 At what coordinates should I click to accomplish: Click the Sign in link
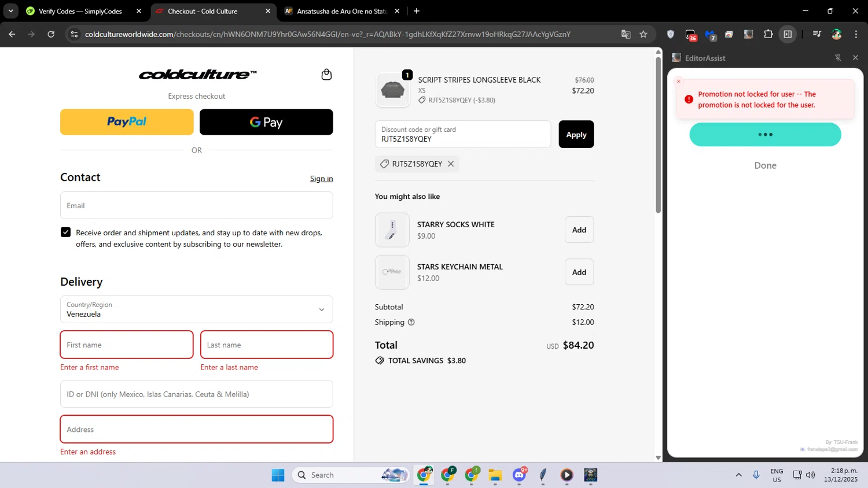321,179
